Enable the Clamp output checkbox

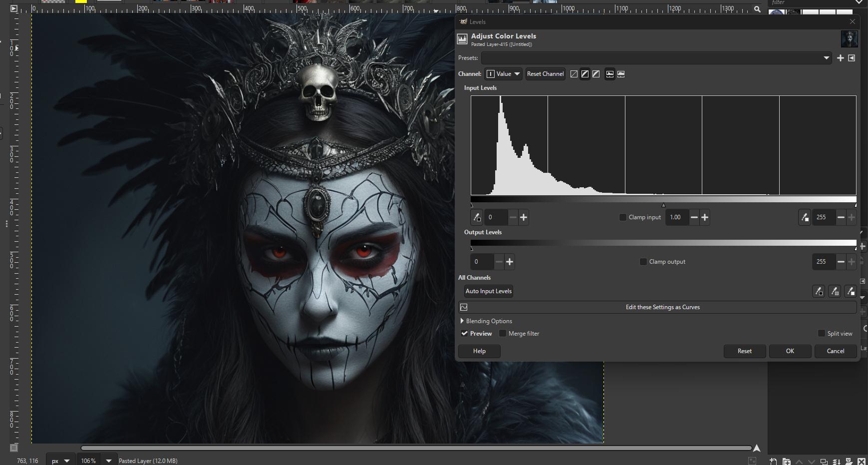click(643, 262)
